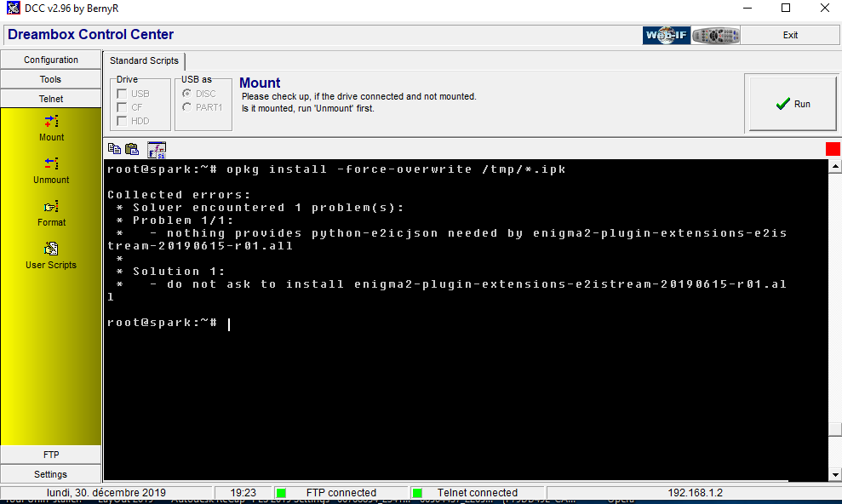Viewport: 842px width, 504px height.
Task: Open the Format script
Action: click(51, 207)
